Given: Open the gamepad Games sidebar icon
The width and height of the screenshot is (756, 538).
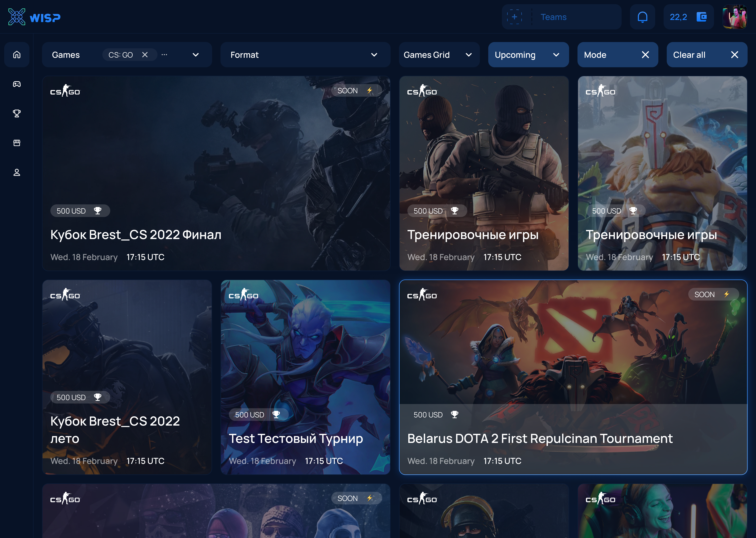Looking at the screenshot, I should (17, 84).
